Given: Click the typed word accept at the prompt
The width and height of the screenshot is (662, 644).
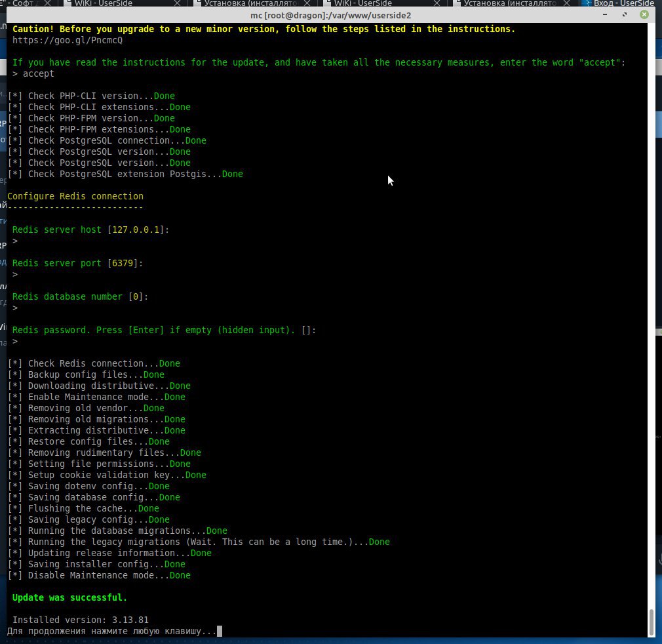Looking at the screenshot, I should [39, 73].
